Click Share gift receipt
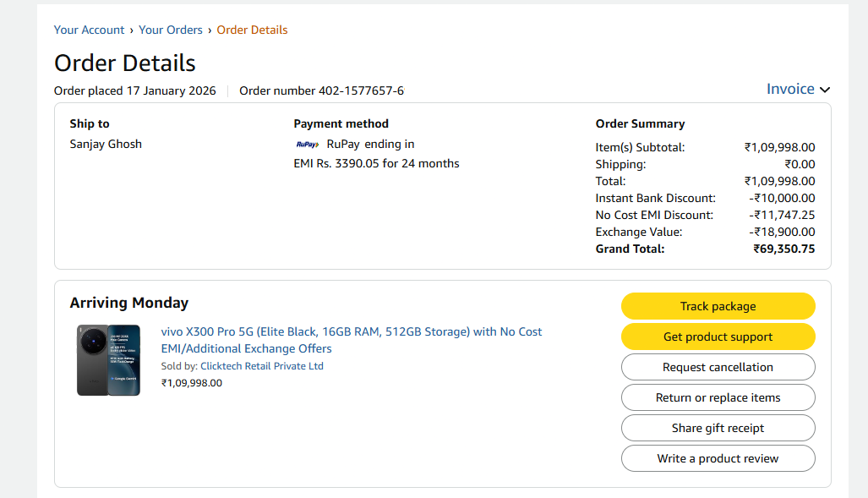The width and height of the screenshot is (868, 498). 718,428
